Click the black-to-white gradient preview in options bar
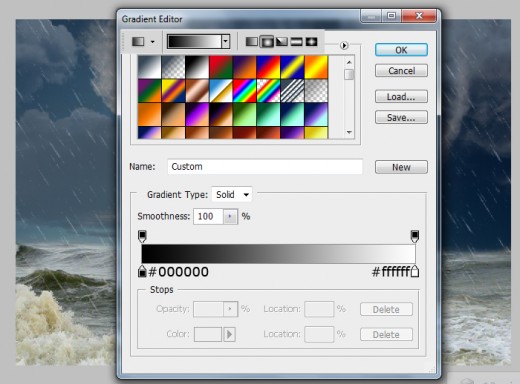520x384 pixels. tap(195, 42)
